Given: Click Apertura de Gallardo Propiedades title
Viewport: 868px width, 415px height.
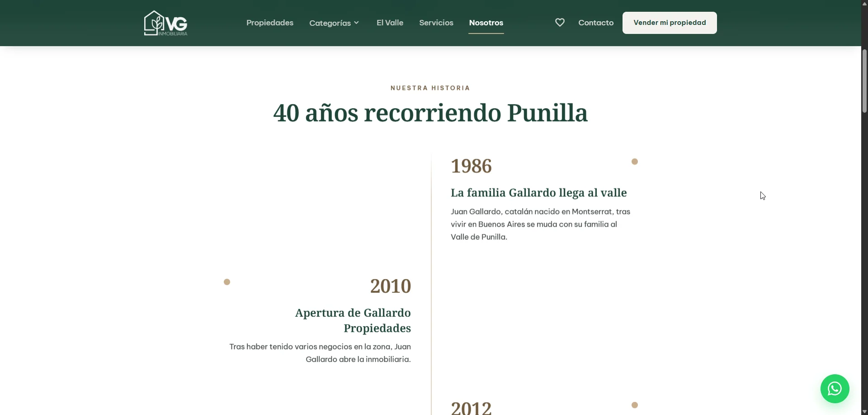Looking at the screenshot, I should [x=353, y=320].
